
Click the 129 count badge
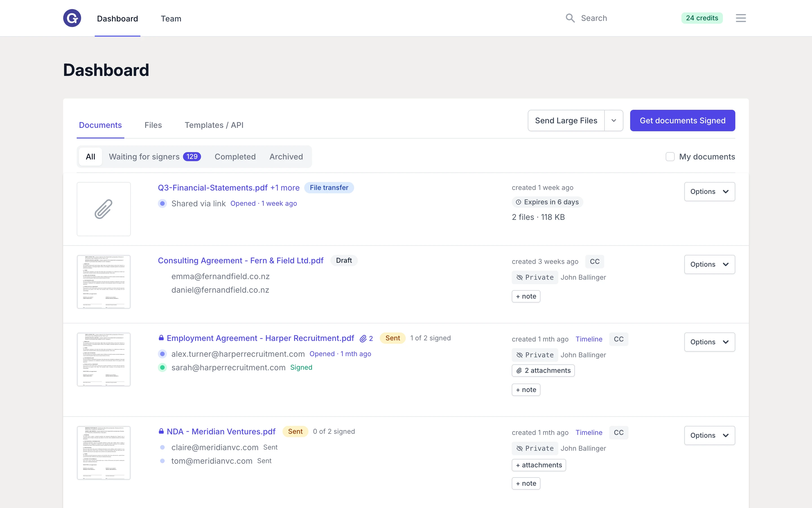(192, 157)
